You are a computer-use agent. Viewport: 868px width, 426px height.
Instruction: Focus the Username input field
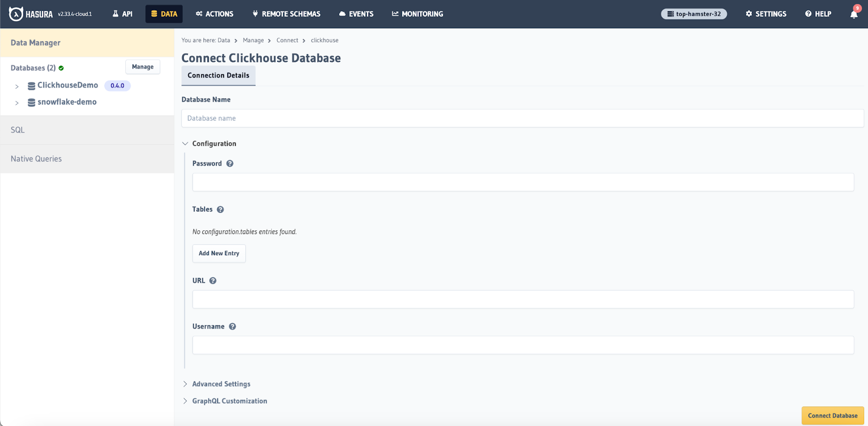pos(523,345)
